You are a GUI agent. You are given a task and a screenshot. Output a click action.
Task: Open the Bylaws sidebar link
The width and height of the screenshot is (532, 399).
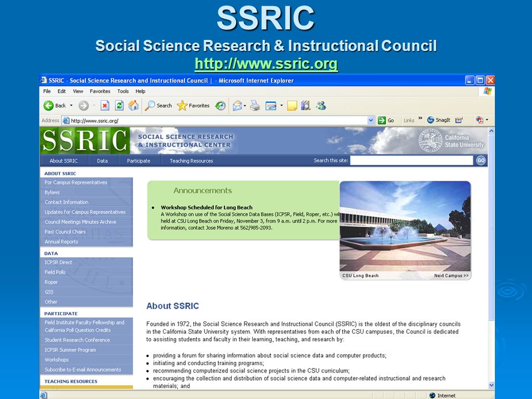coord(52,192)
